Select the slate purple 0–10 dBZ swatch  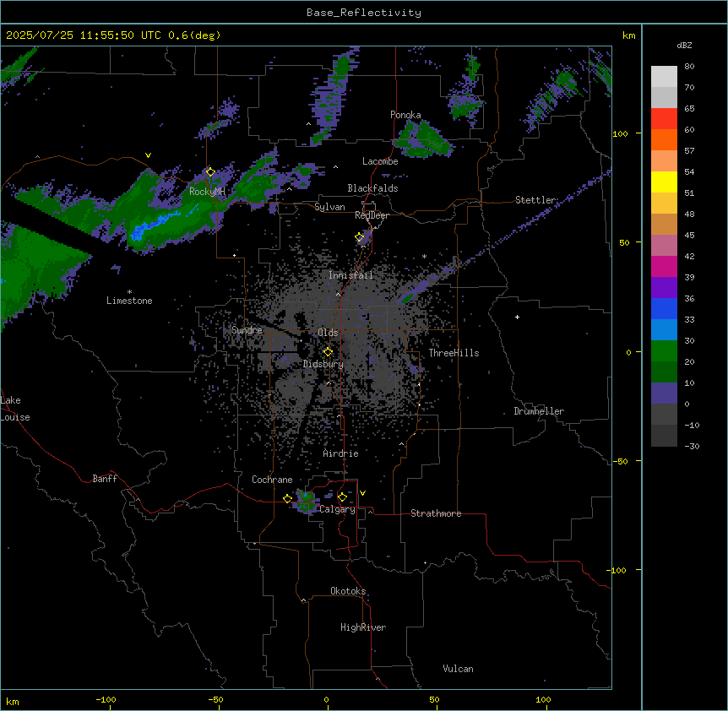click(664, 393)
